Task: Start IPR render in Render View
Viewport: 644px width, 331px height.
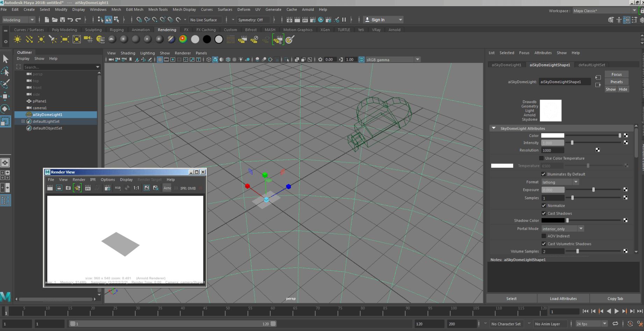Action: click(88, 188)
